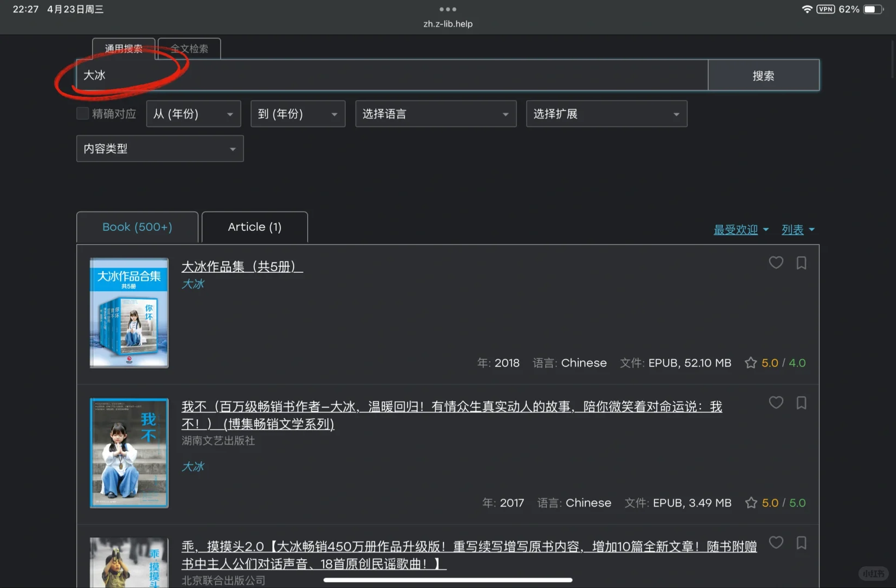Open the 我不 book cover thumbnail
Screen dimensions: 896x588
pos(129,453)
